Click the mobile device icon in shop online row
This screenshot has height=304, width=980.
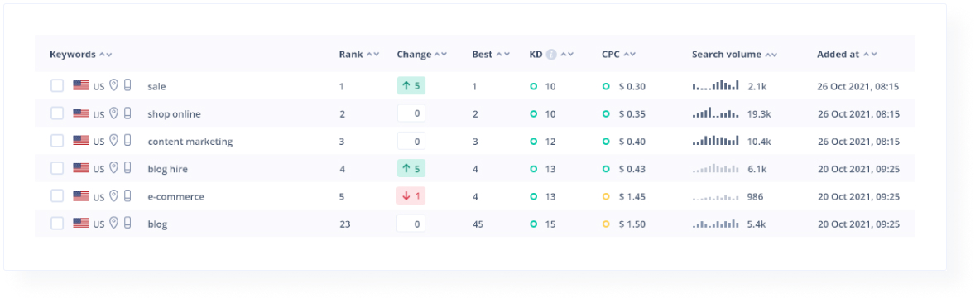pos(127,113)
